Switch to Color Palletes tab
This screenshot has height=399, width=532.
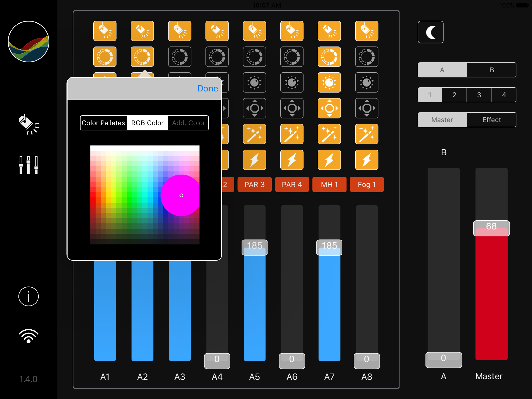[x=103, y=123]
